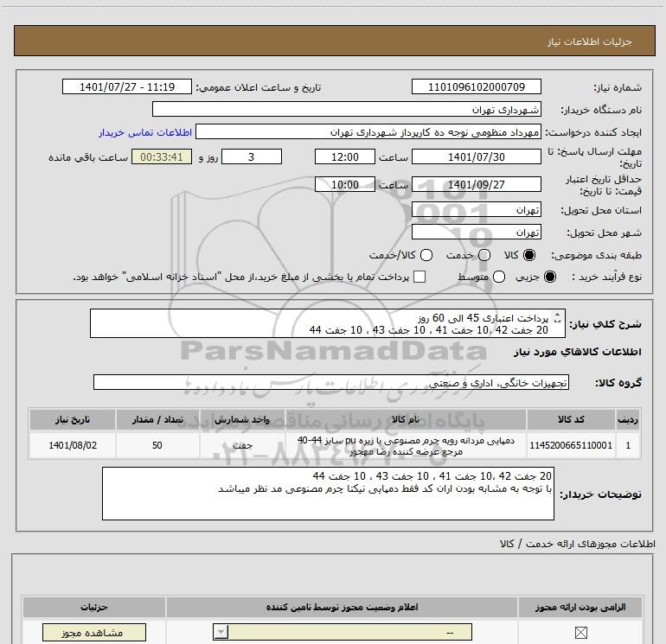This screenshot has width=666, height=644.
Task: Click the requester field مهرداد منظومی
Action: [368, 132]
